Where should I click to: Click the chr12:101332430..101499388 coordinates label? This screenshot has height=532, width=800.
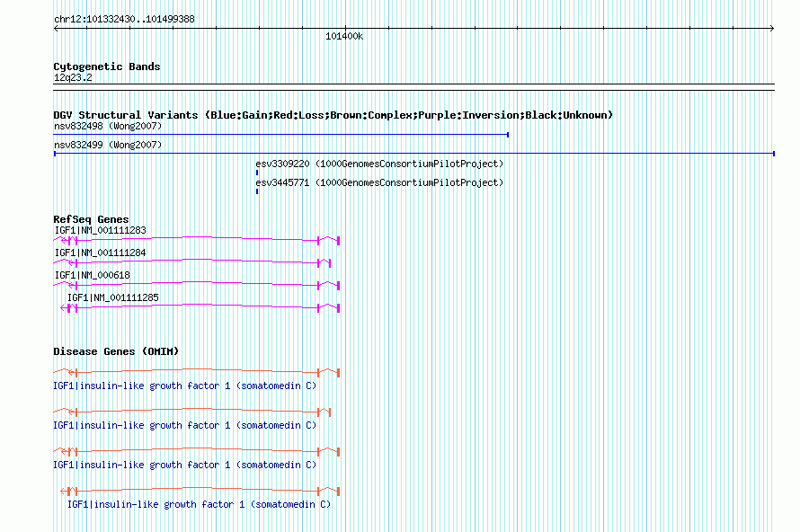pyautogui.click(x=124, y=19)
